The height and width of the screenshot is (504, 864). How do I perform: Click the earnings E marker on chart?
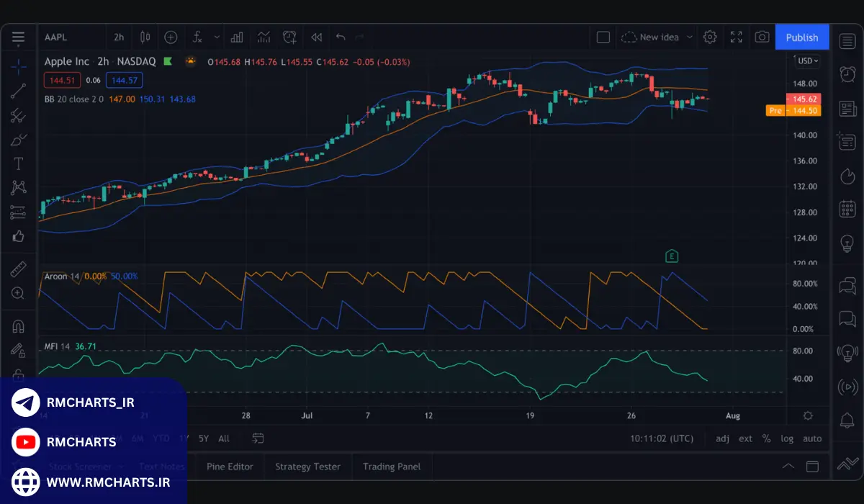672,256
